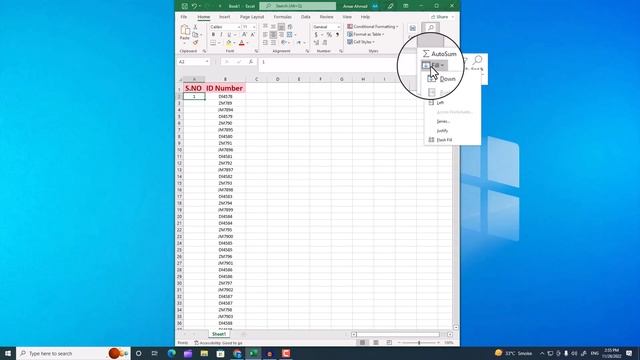
Task: Click the Percent Style icon
Action: pyautogui.click(x=329, y=35)
